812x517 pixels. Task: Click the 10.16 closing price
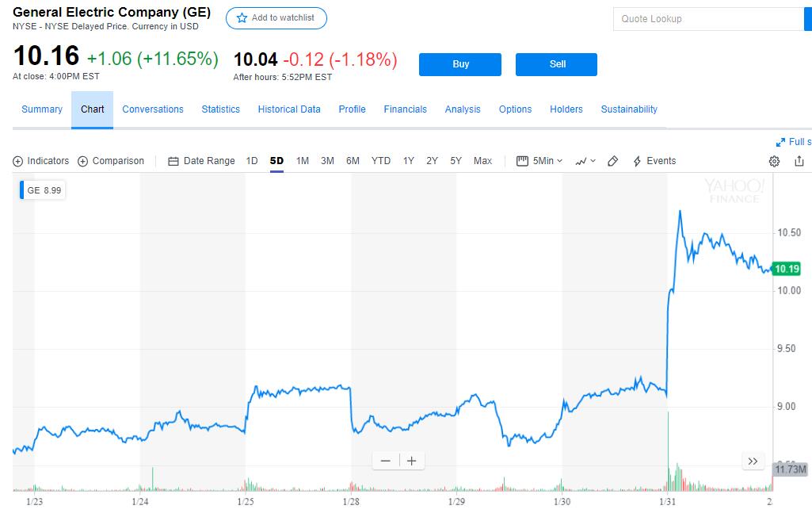pos(46,56)
